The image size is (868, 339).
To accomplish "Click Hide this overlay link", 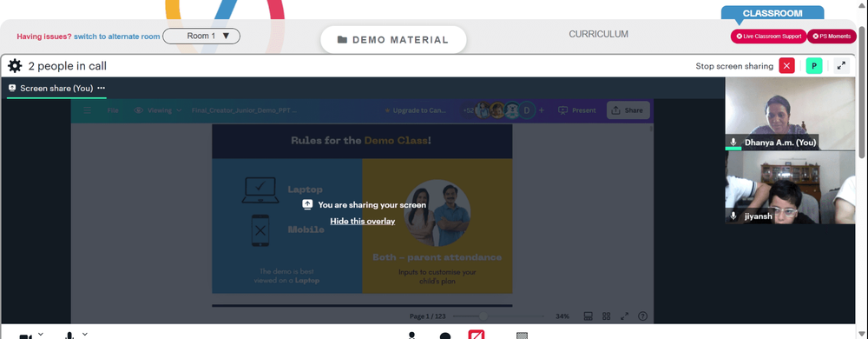I will [363, 221].
